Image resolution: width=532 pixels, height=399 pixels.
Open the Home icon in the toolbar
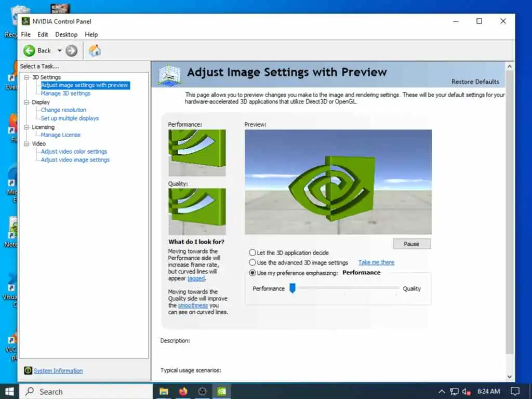[x=95, y=50]
